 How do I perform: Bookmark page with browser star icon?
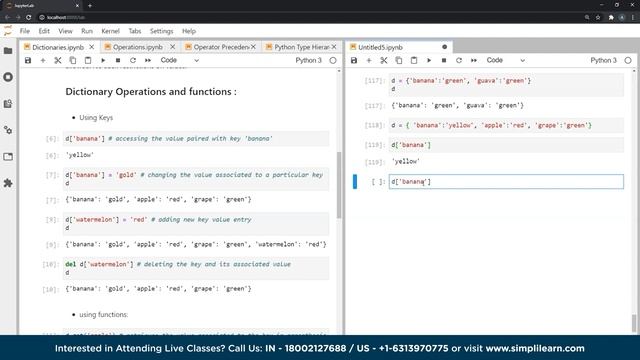[598, 18]
